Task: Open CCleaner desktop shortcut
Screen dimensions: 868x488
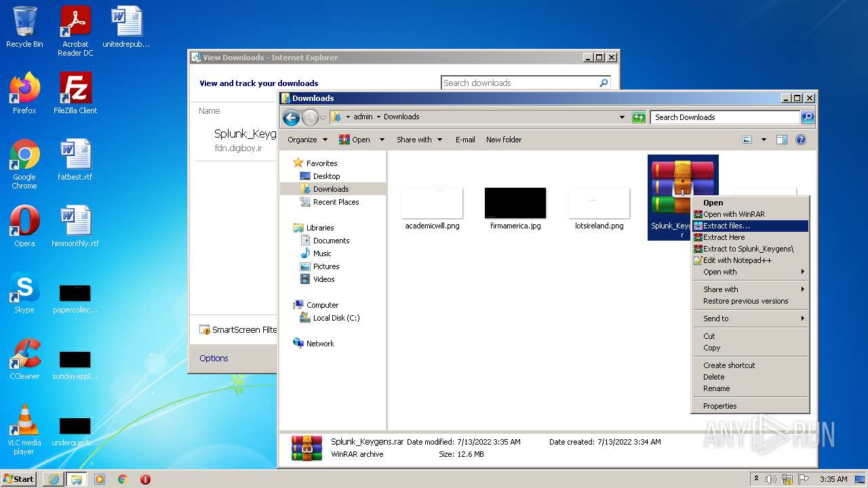Action: 24,359
